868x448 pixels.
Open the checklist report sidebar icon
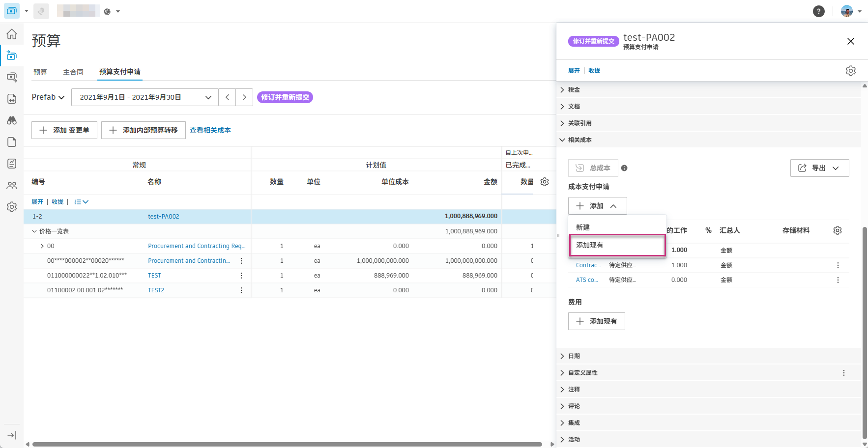click(12, 164)
